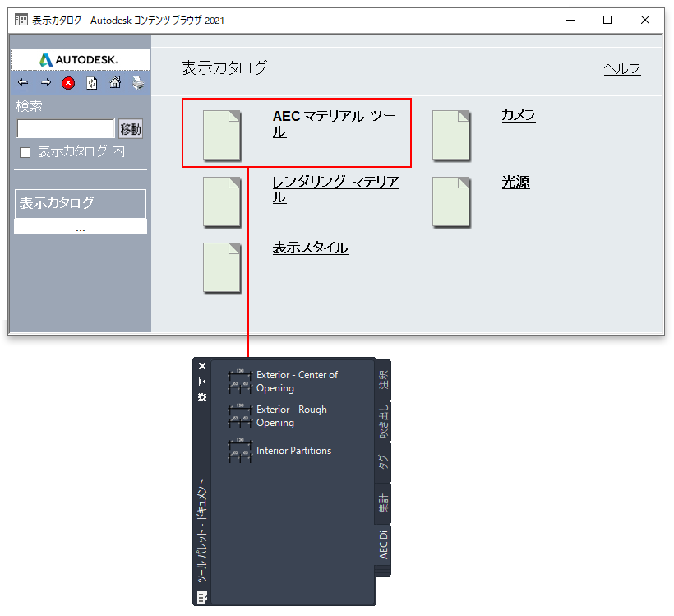Show overlapped tabs below AEC Di tab
674x616 pixels.
pos(383,572)
